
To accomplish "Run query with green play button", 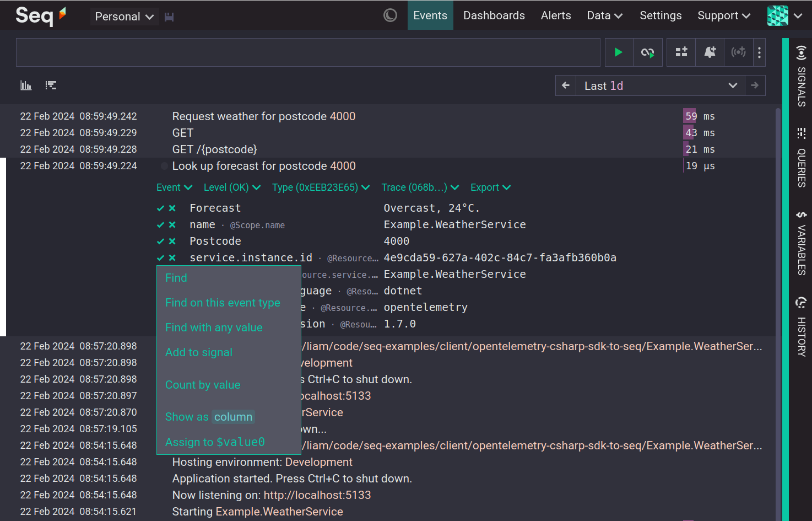I will [619, 52].
